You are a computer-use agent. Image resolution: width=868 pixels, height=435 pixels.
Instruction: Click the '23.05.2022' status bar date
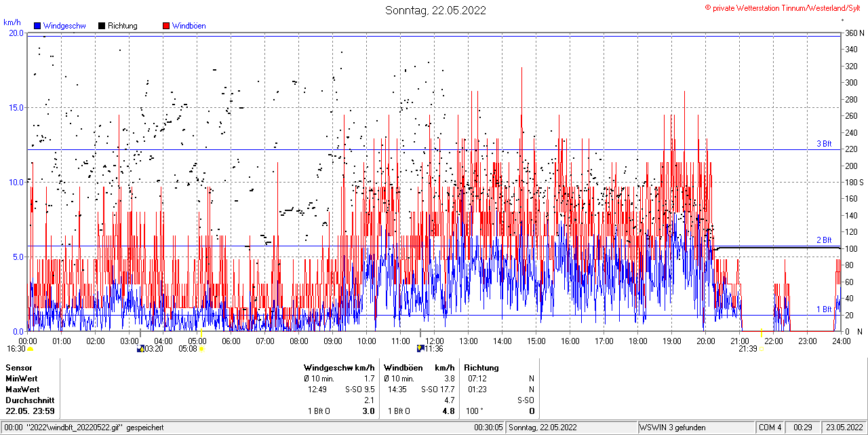click(x=844, y=428)
